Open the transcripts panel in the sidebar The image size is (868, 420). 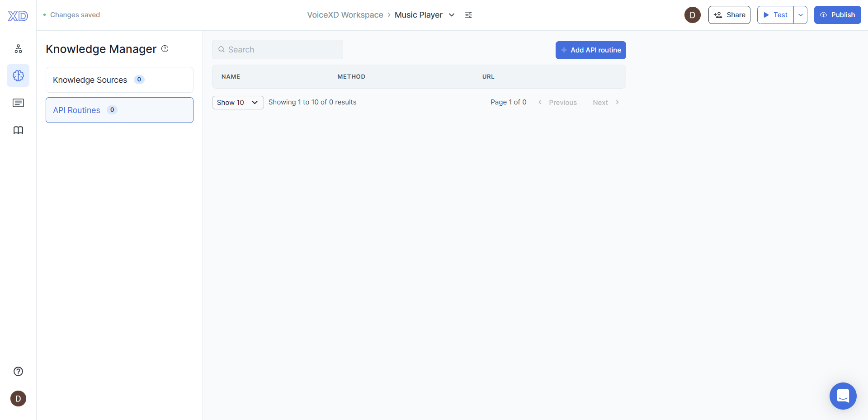[18, 103]
